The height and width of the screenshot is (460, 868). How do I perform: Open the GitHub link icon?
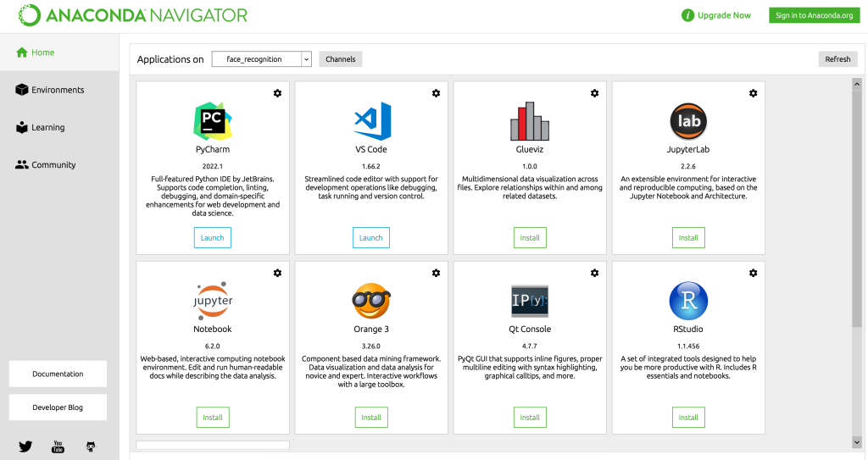pos(91,446)
